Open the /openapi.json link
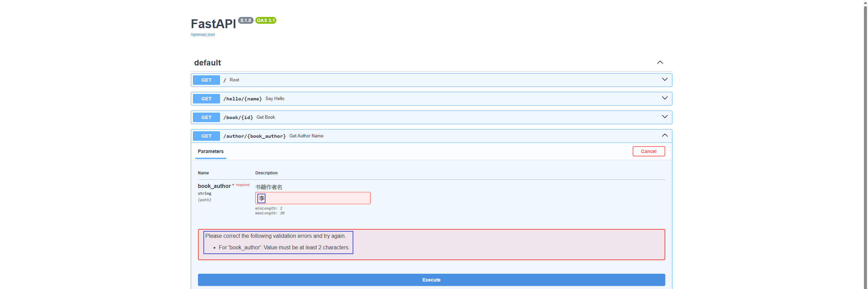Screen dimensions: 868x289 pos(203,35)
